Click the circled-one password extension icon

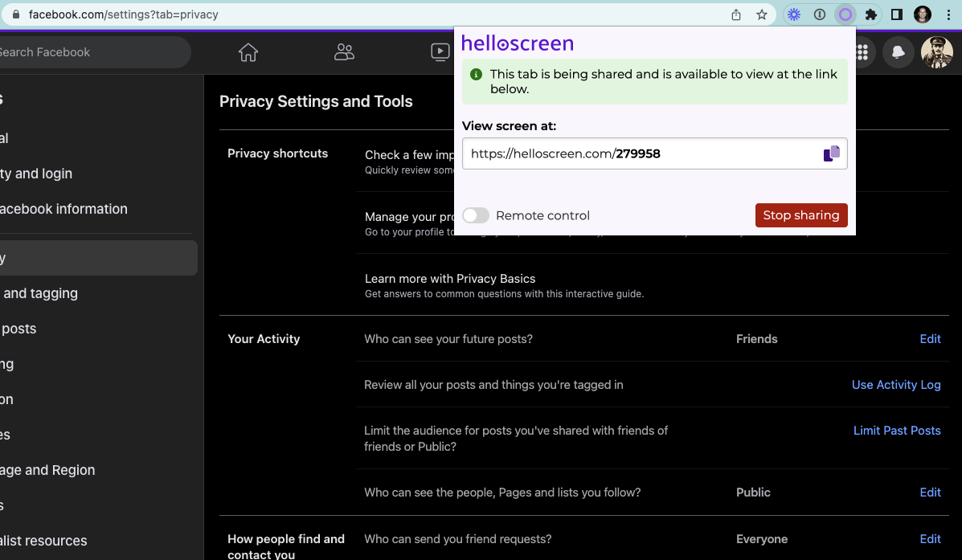820,14
